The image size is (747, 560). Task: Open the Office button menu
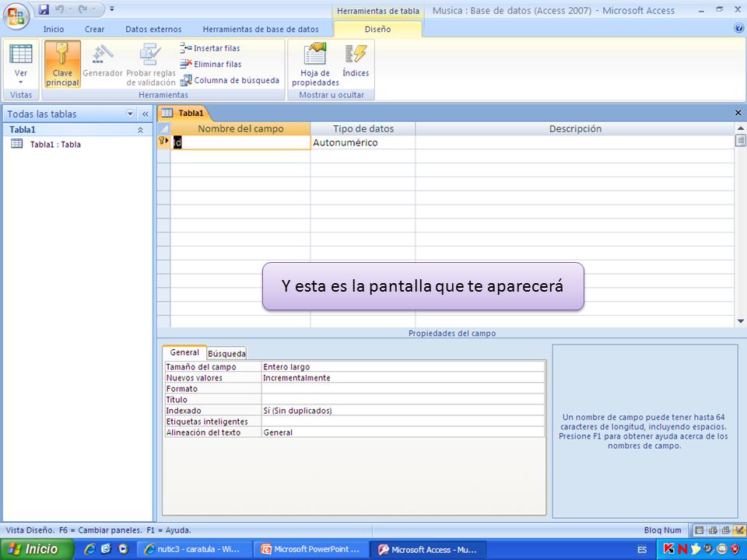(x=16, y=16)
